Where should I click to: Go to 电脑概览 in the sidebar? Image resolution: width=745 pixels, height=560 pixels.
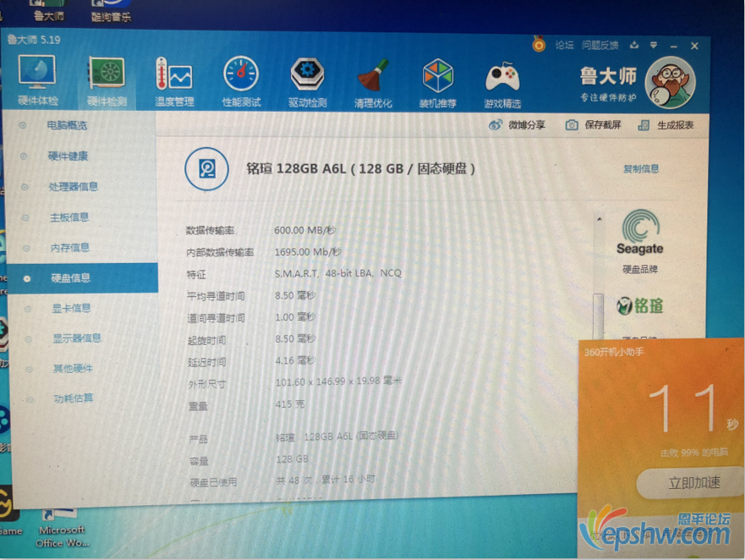67,125
